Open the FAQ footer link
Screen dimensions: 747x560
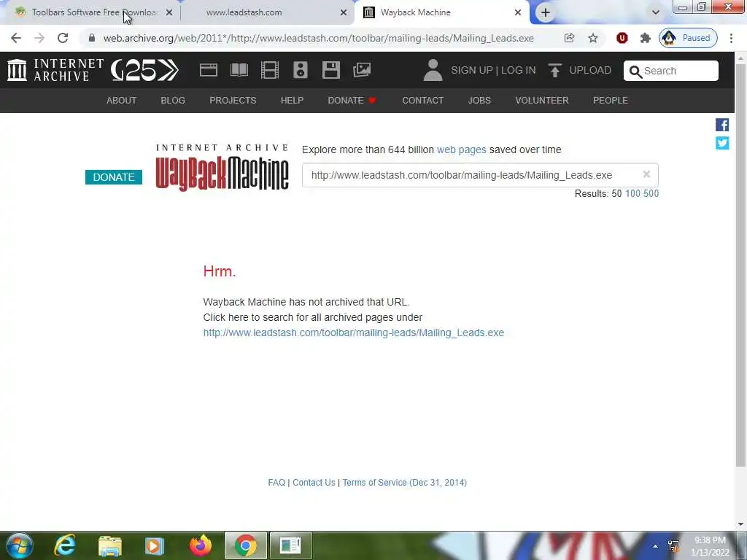click(276, 483)
